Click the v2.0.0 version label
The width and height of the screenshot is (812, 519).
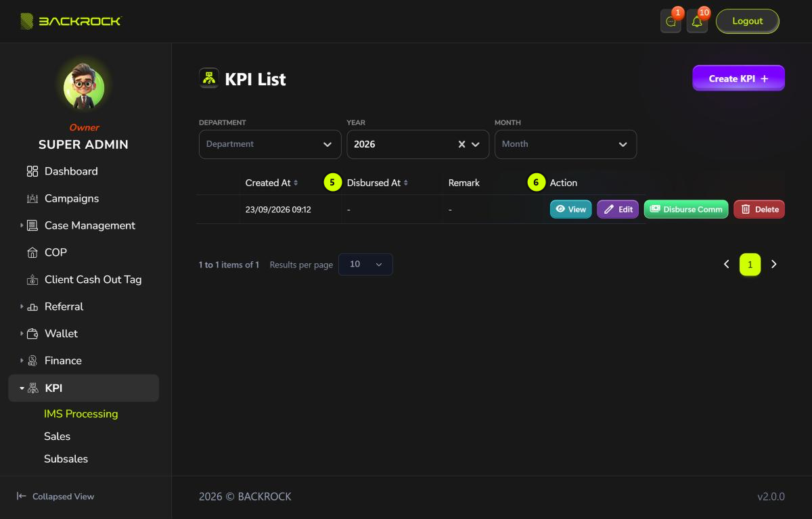click(x=771, y=497)
